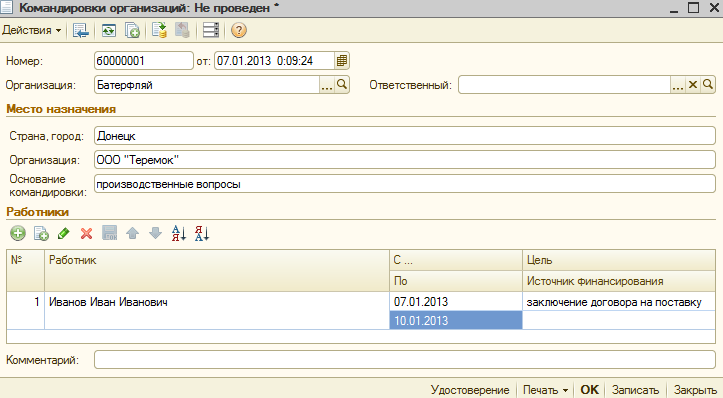
Task: Open the list settings toolbar icon
Action: pyautogui.click(x=211, y=30)
